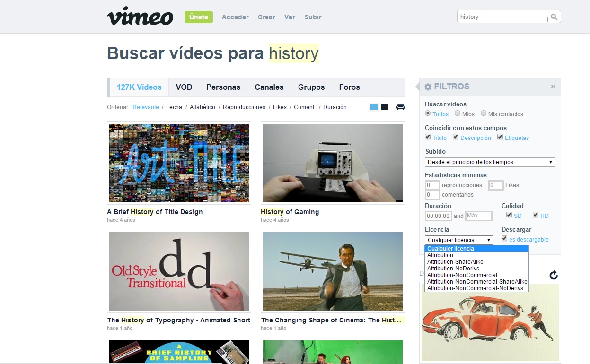The width and height of the screenshot is (590, 364).
Task: Open the History of Gaming thumbnail
Action: coord(333,163)
